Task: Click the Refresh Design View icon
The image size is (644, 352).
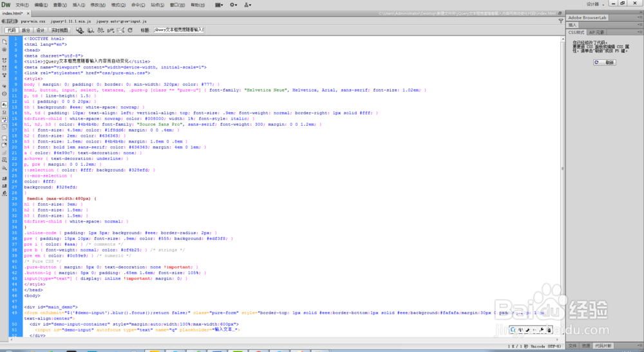Action: (130, 30)
